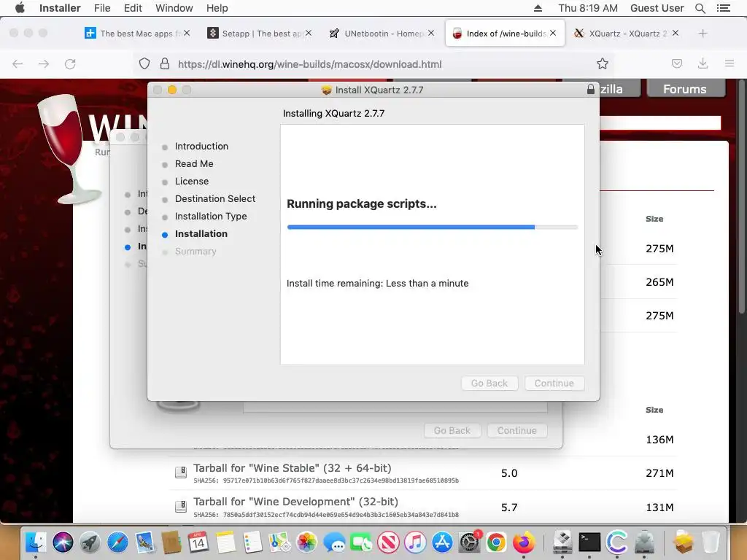Open Music app in dock
747x560 pixels.
(x=415, y=542)
